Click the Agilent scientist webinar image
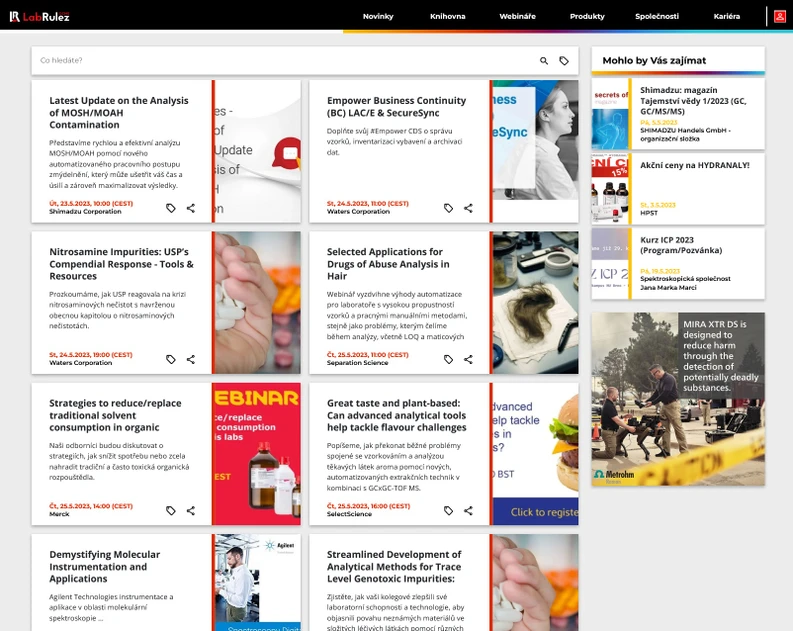Image resolution: width=793 pixels, height=631 pixels. click(257, 582)
